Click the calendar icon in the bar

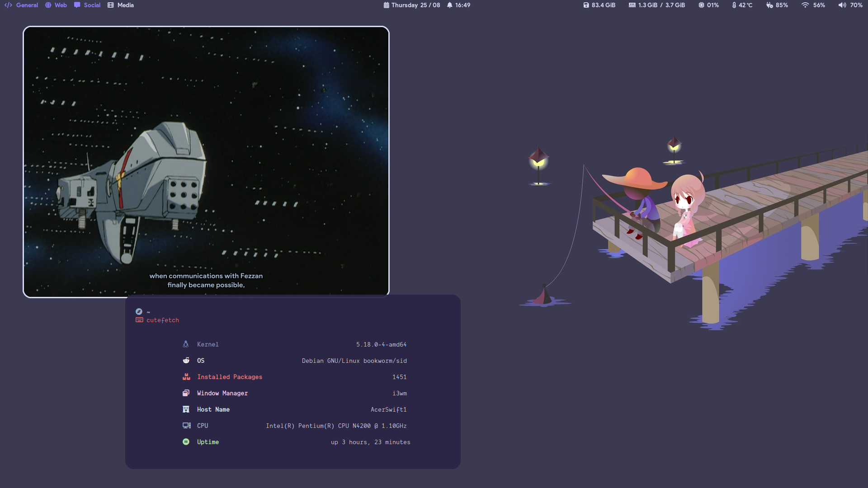click(386, 5)
